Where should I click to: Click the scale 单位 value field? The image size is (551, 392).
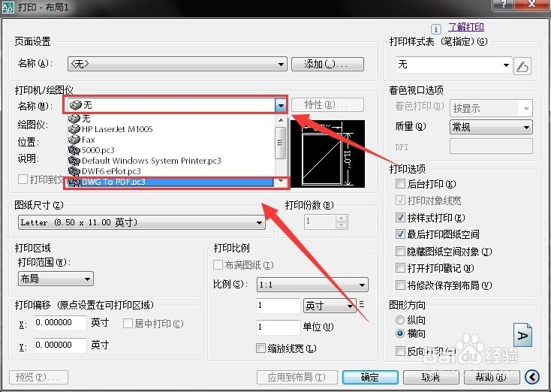(279, 327)
